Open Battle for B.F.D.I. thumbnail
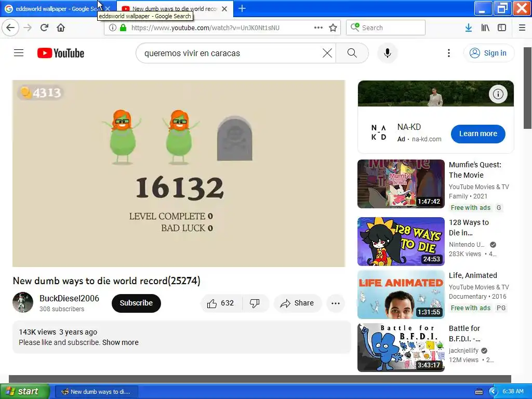 pyautogui.click(x=401, y=347)
